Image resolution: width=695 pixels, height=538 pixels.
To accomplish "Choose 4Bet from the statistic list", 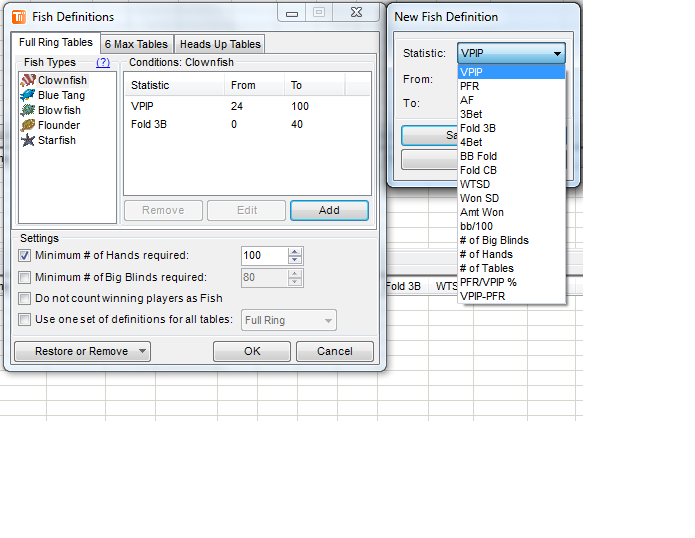I will tap(511, 142).
